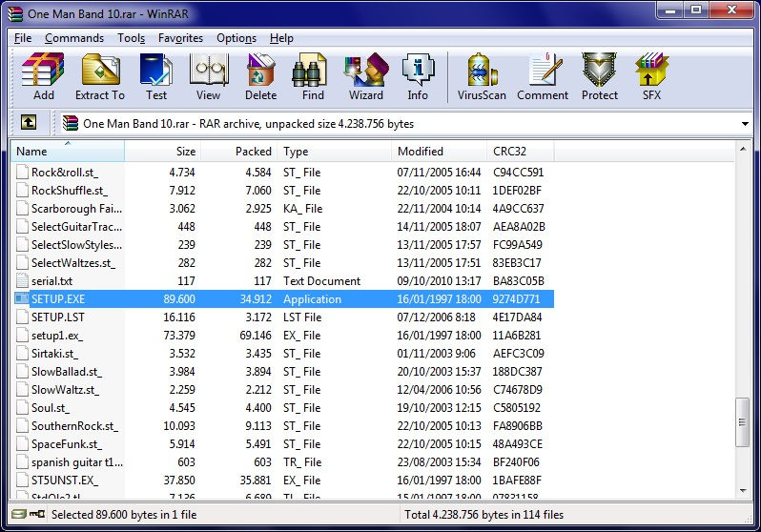This screenshot has height=532, width=761.
Task: Open the Commands menu
Action: [x=74, y=38]
